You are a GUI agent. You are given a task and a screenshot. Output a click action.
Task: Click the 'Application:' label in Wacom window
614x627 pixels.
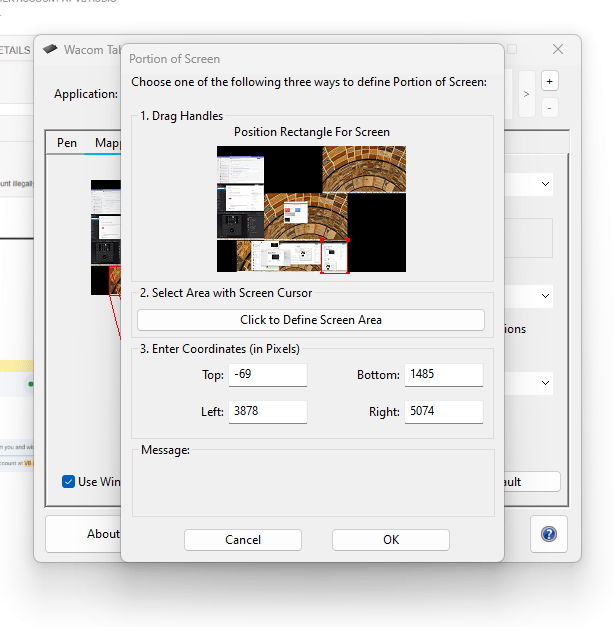pos(86,94)
